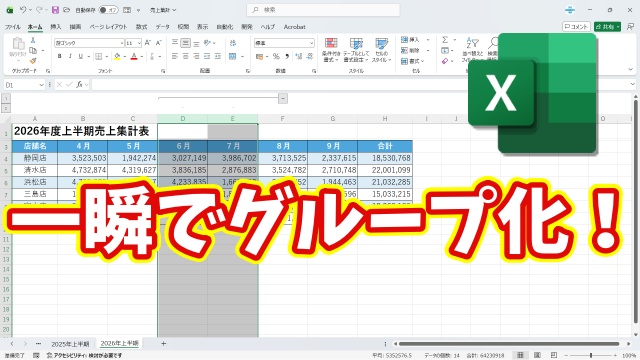Click the Fill down icon
The width and height of the screenshot is (640, 360).
445,50
